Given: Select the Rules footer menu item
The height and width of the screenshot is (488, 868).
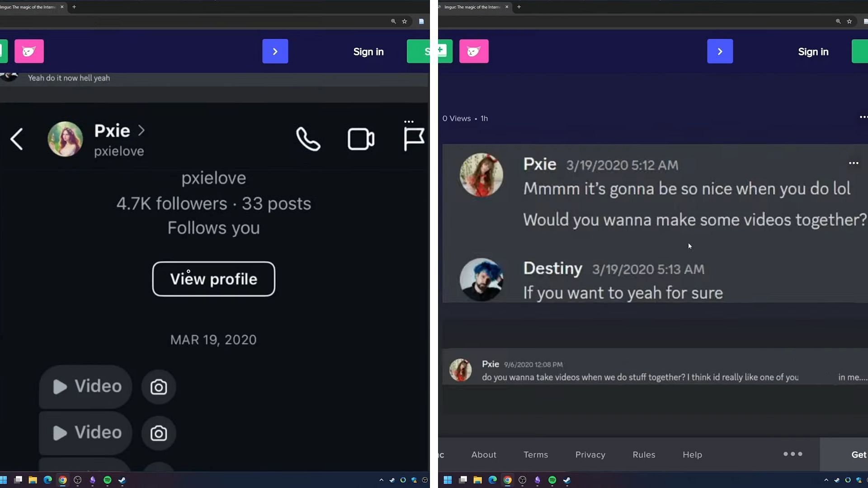Looking at the screenshot, I should 644,455.
